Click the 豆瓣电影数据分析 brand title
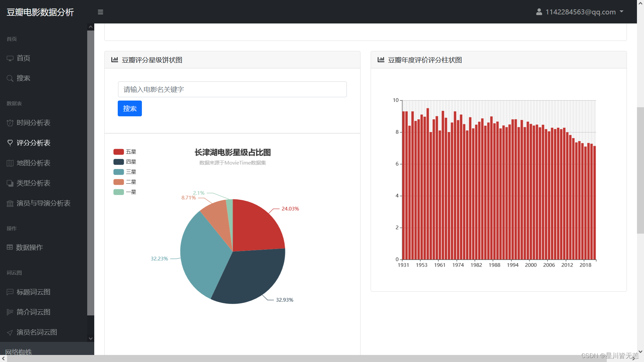 pyautogui.click(x=40, y=12)
